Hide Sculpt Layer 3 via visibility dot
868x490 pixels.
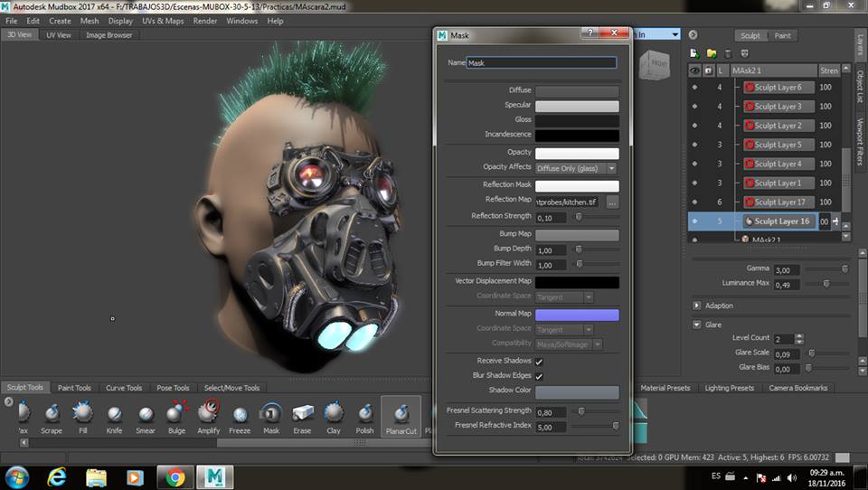tap(694, 107)
